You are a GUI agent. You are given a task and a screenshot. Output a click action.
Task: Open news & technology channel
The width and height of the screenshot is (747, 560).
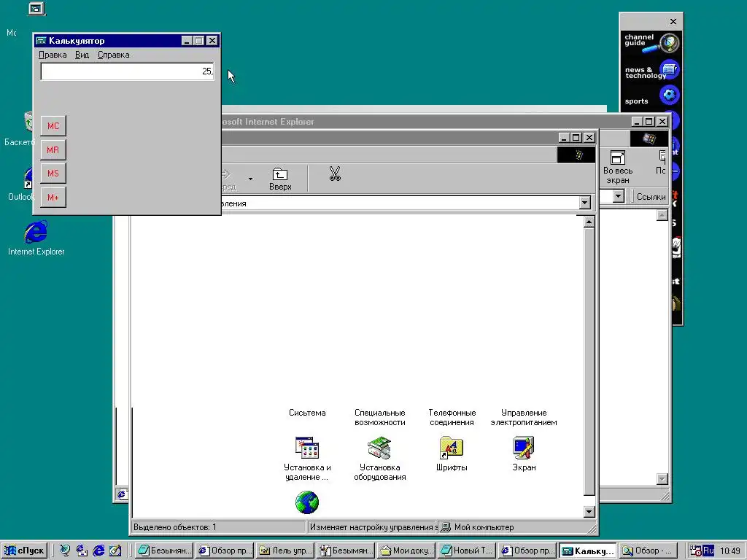tap(651, 71)
